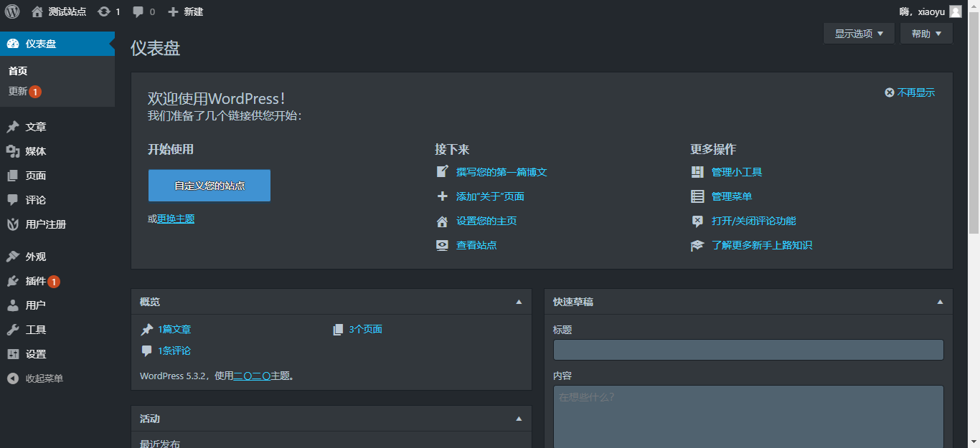Click the 嗨，xiaoyu account greeting
The height and width of the screenshot is (448, 980).
pyautogui.click(x=922, y=11)
